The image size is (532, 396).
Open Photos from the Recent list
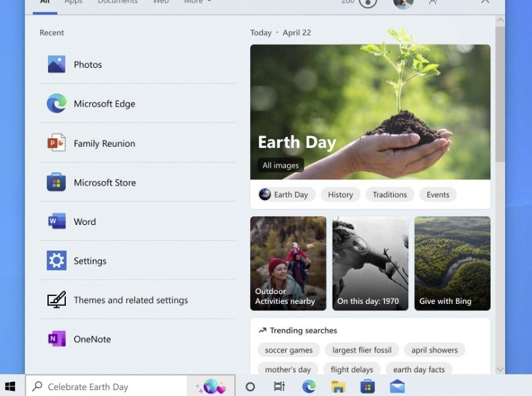(x=137, y=64)
